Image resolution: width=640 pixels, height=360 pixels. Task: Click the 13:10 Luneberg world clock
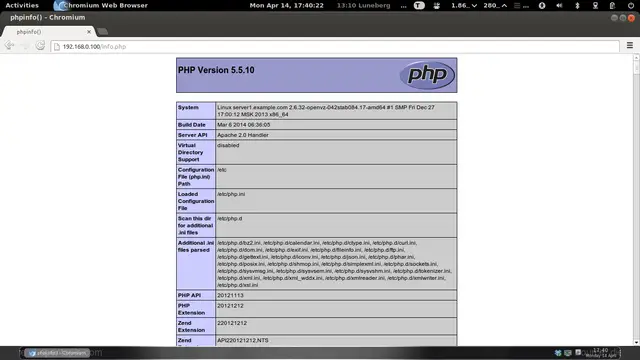363,5
